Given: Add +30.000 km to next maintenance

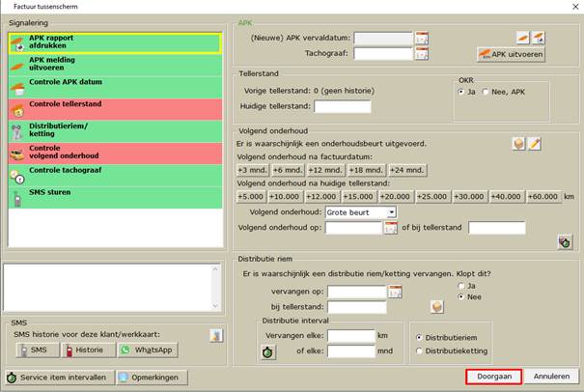Looking at the screenshot, I should pyautogui.click(x=469, y=197).
